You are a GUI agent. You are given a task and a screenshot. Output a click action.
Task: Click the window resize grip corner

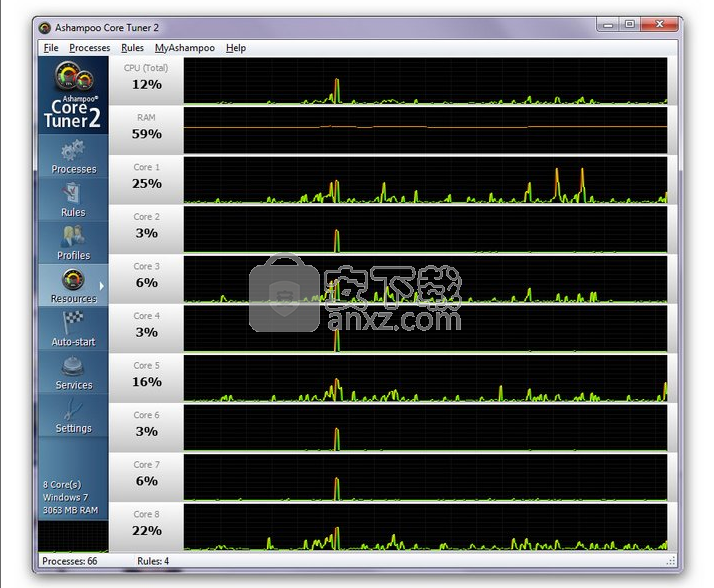pyautogui.click(x=671, y=561)
